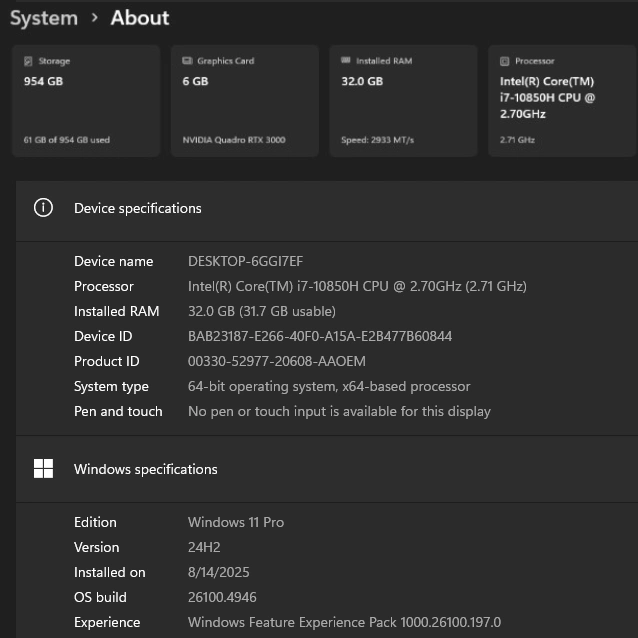
Task: Click the 2.71 GHz text in Processor card
Action: (x=517, y=140)
